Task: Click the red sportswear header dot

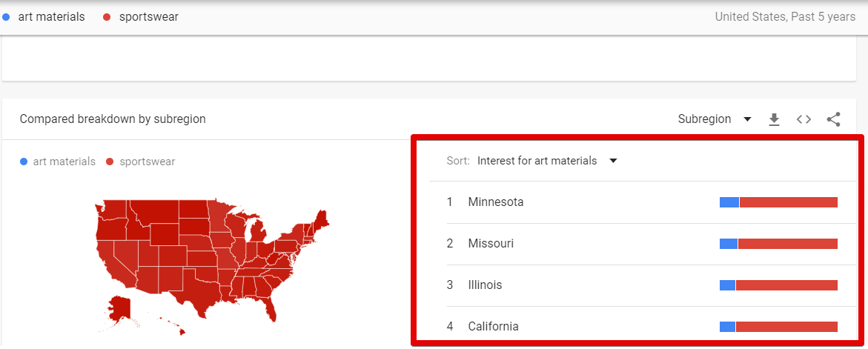Action: click(107, 17)
